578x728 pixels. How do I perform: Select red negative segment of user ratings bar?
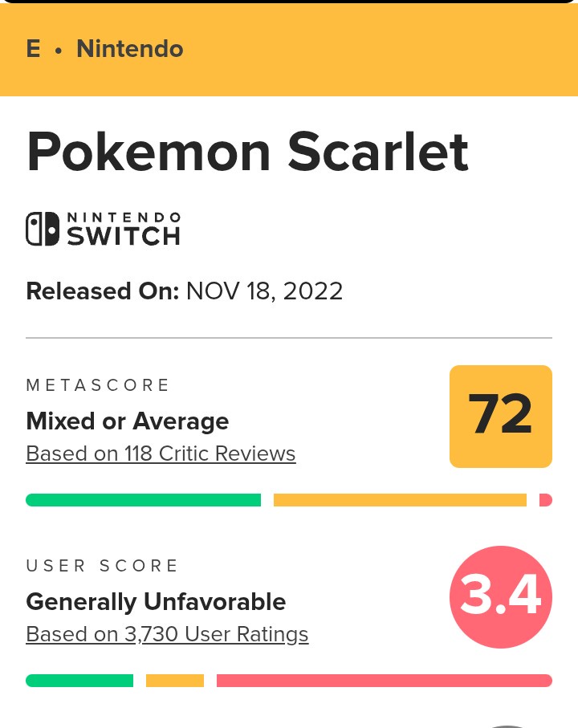pos(384,681)
